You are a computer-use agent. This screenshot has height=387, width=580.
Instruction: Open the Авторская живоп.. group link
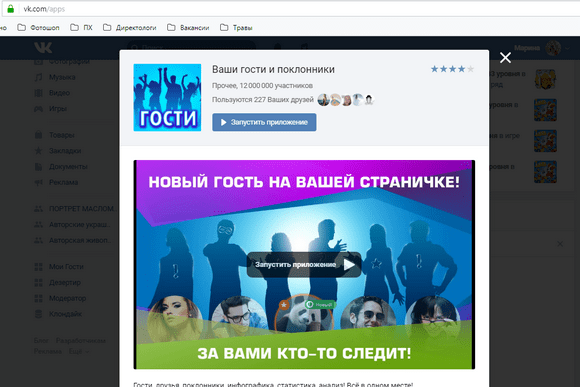[80, 240]
